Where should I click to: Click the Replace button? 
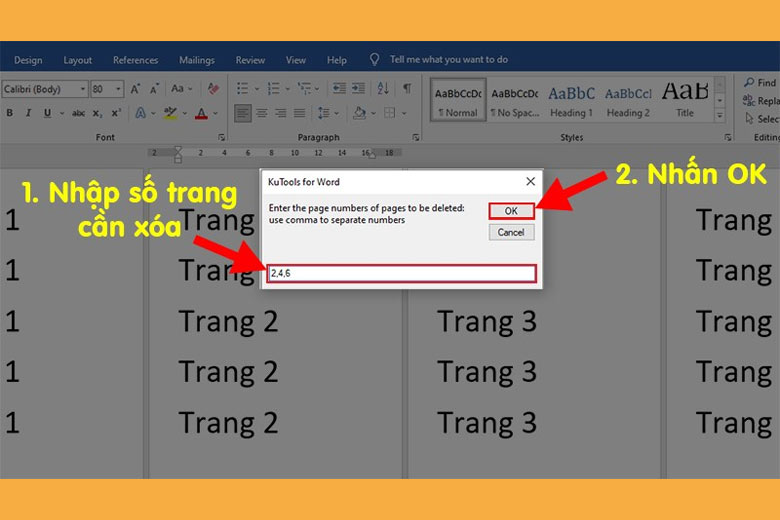[x=761, y=101]
